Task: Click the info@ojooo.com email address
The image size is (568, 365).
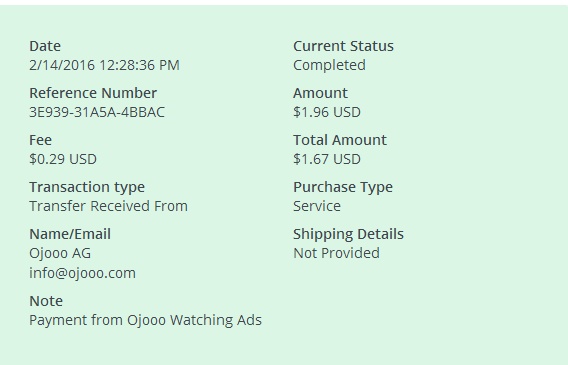Action: 83,273
